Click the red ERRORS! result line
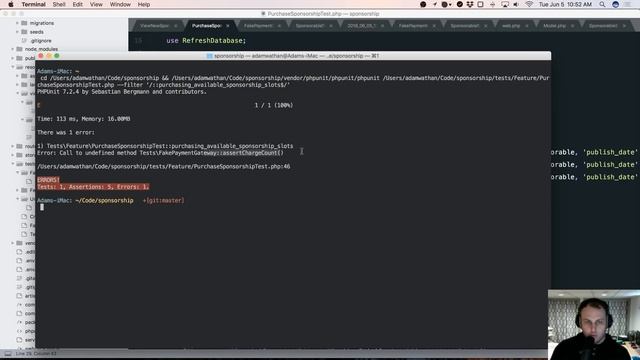 pyautogui.click(x=49, y=180)
